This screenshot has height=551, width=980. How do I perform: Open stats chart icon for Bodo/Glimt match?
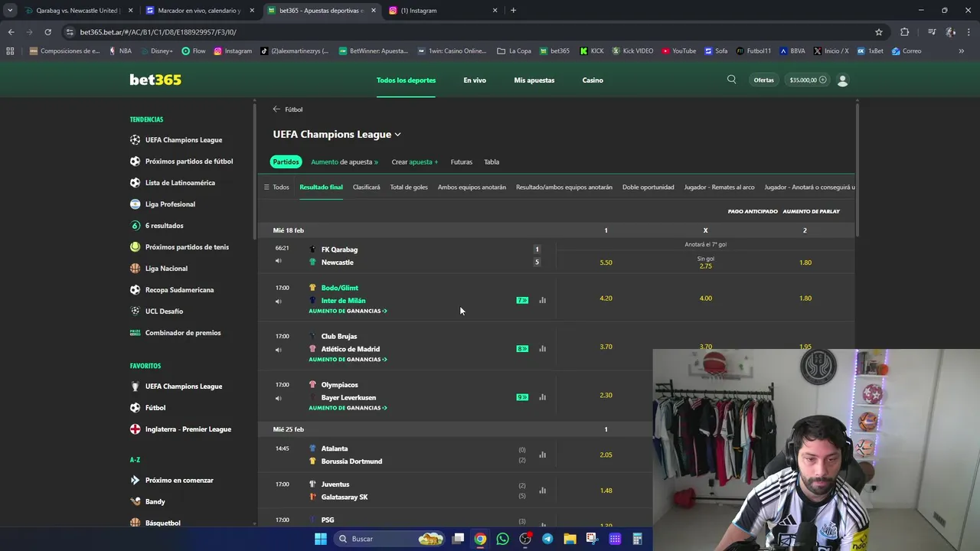point(542,300)
